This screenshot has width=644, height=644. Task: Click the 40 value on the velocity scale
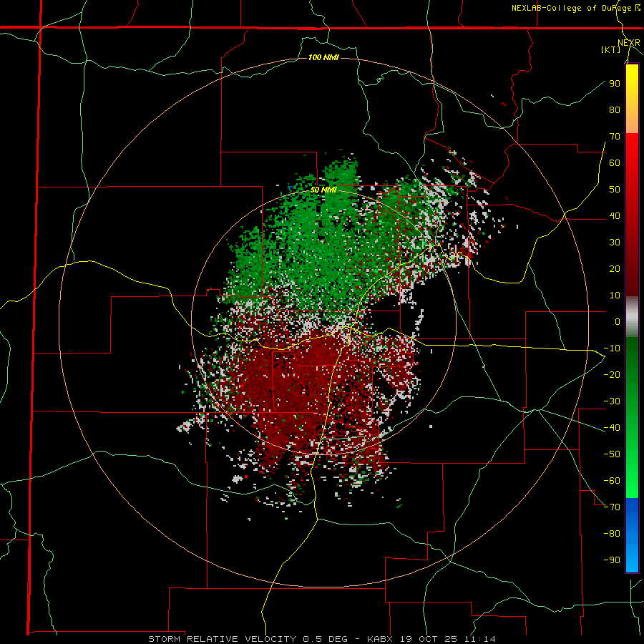[615, 215]
